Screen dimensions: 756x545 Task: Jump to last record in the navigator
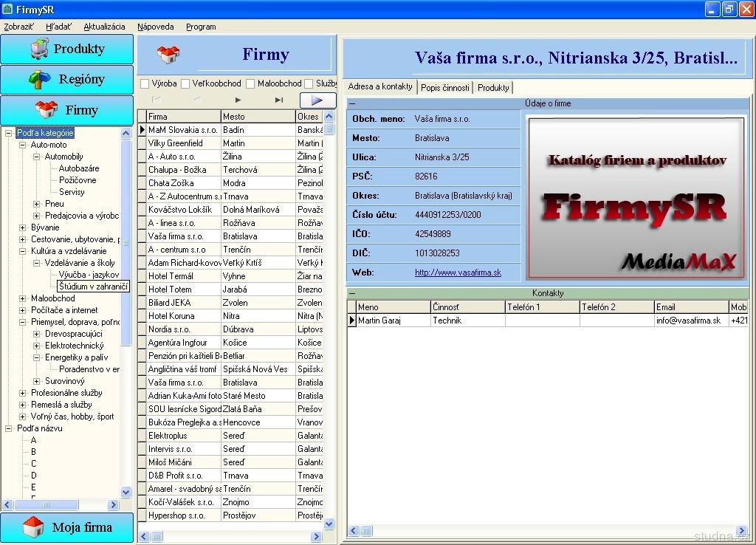pyautogui.click(x=279, y=100)
